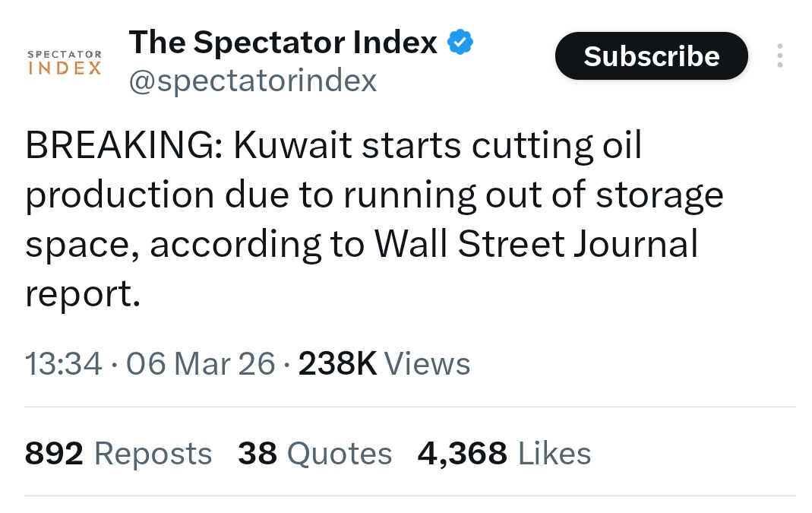
Task: Open the three-dot more options menu
Action: [779, 56]
